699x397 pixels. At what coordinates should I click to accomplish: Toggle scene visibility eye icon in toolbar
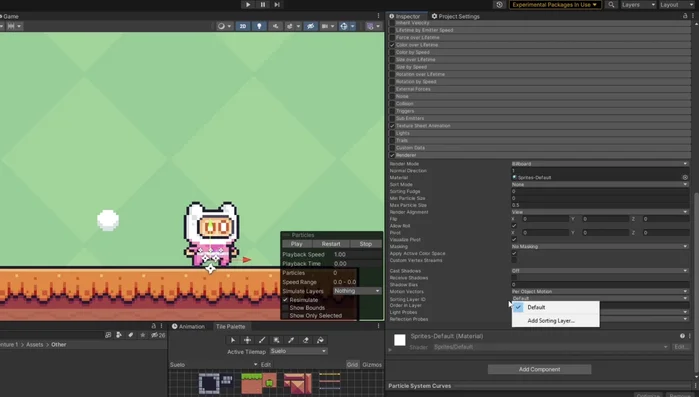point(310,26)
